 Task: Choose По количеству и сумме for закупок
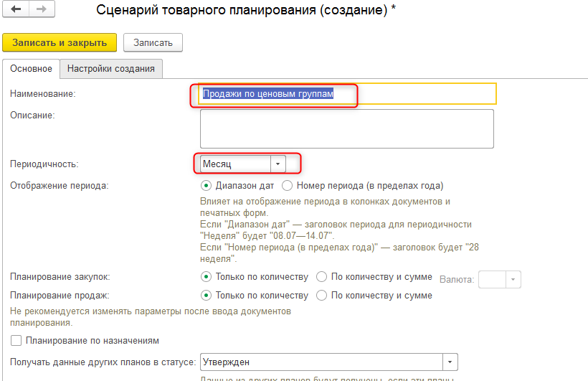[x=321, y=277]
